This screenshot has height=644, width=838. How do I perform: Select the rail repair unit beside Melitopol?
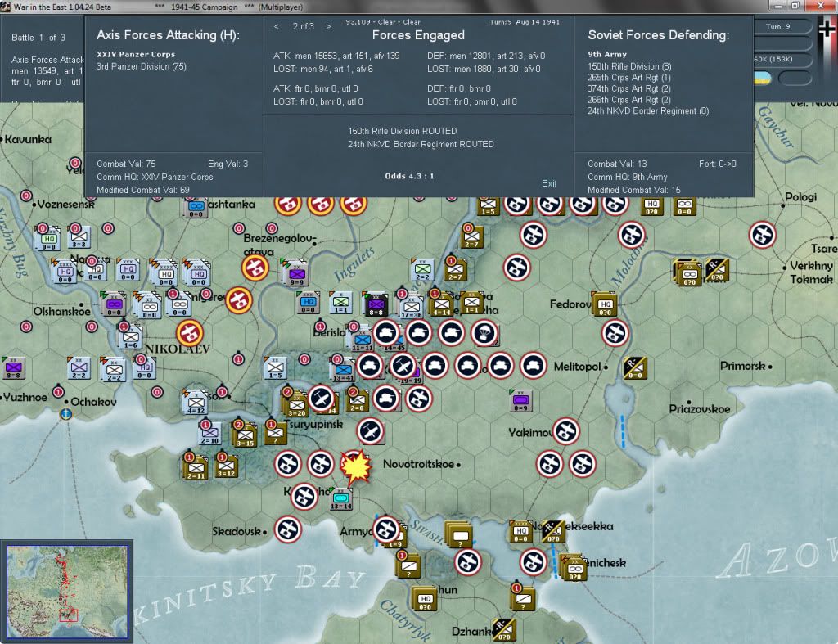pyautogui.click(x=635, y=368)
